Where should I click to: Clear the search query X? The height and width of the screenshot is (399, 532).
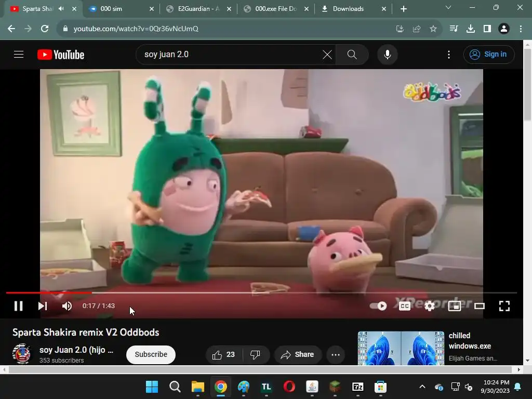tap(327, 54)
